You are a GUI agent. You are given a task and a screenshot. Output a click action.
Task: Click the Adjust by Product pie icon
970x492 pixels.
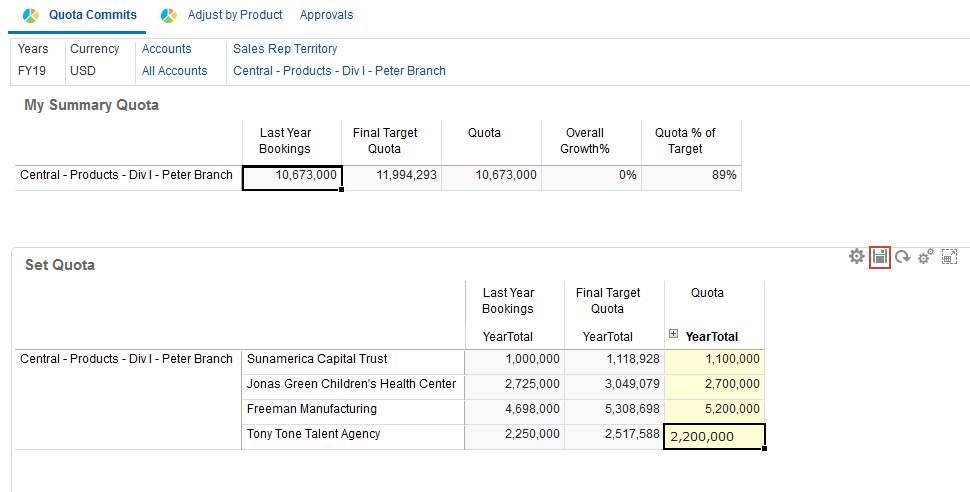[x=169, y=16]
